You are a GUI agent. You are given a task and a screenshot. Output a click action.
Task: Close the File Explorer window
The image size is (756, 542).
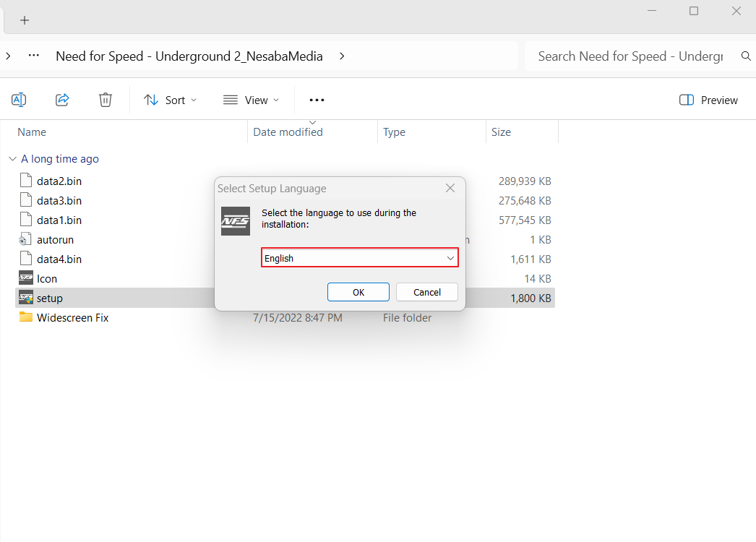click(x=736, y=11)
